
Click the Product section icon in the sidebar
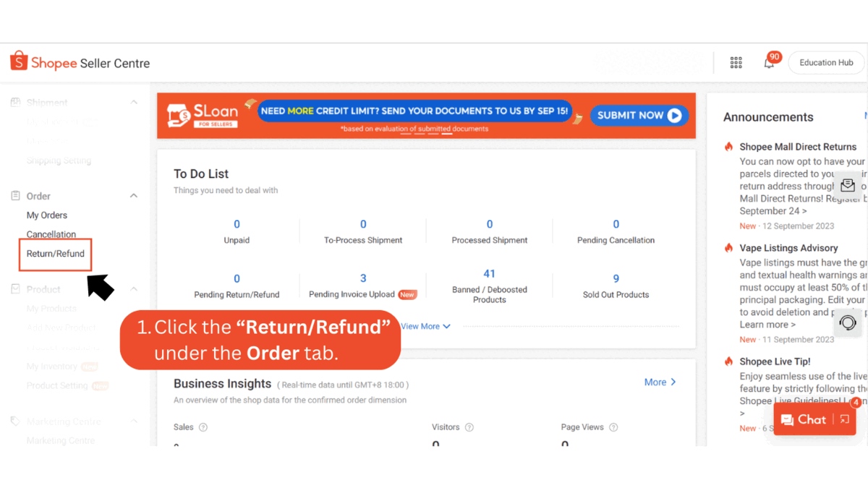16,288
